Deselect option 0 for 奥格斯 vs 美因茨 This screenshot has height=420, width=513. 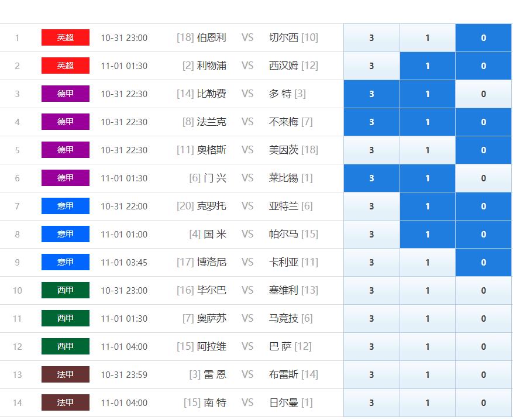coord(483,150)
